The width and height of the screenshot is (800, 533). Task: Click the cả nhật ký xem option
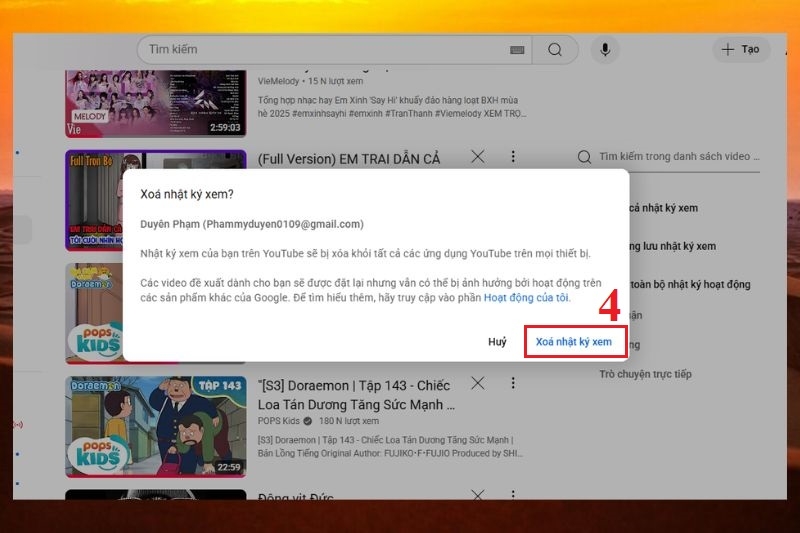664,208
